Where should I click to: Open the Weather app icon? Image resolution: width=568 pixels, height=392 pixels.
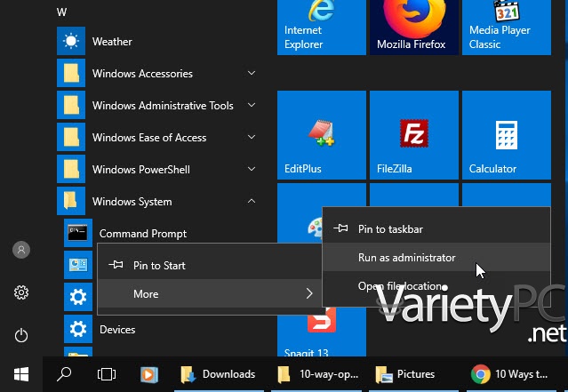tap(71, 41)
